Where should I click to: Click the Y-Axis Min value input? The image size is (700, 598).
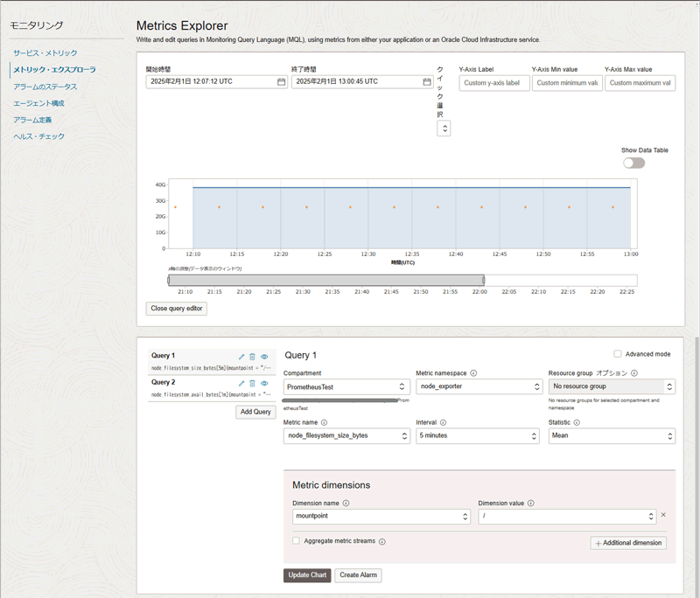[567, 83]
